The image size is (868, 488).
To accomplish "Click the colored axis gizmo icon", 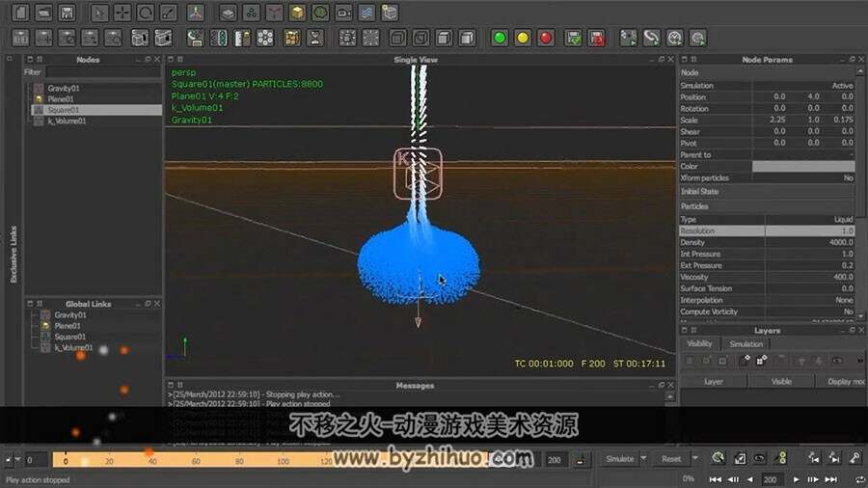I will coord(196,13).
